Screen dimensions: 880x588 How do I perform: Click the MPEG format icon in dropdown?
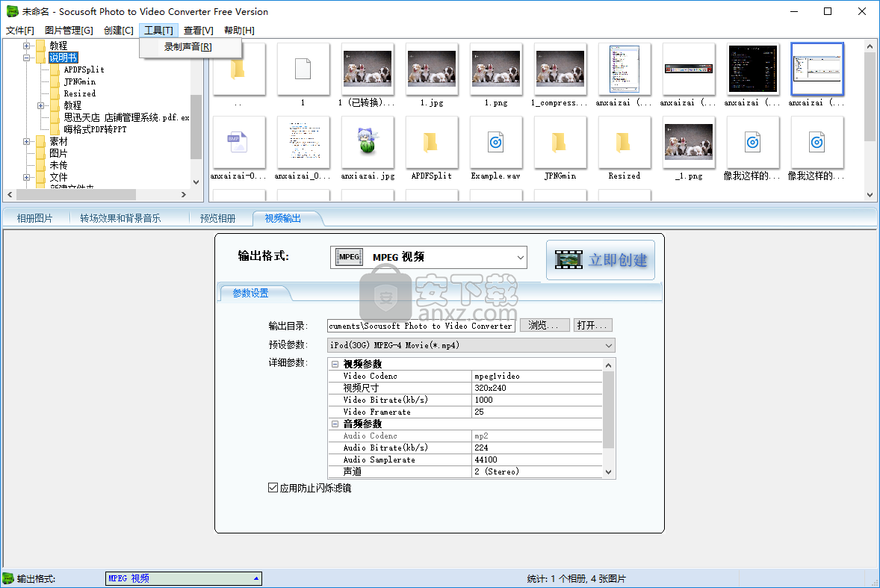pos(349,257)
